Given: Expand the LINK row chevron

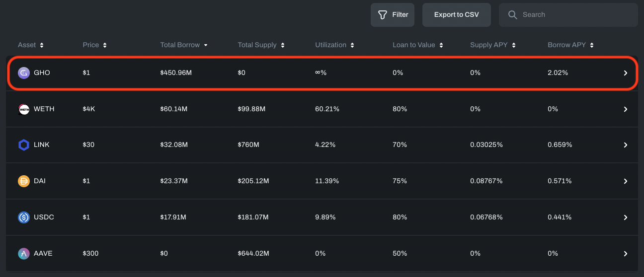Looking at the screenshot, I should [626, 145].
